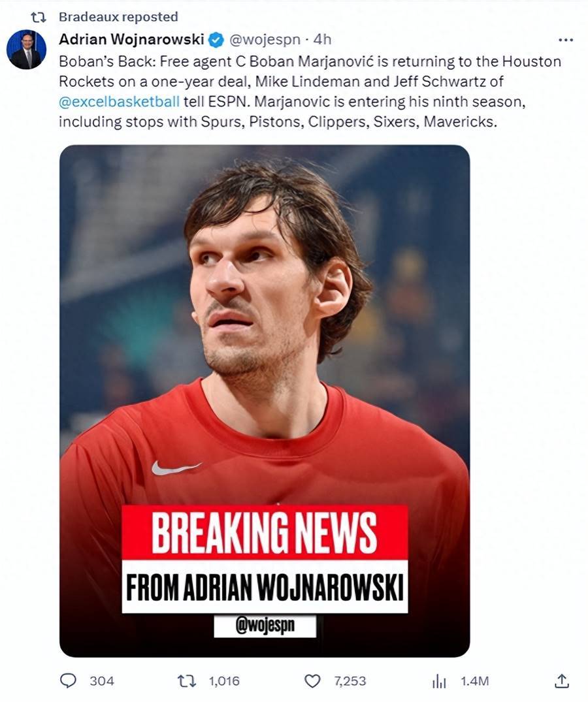Open the three-dot more options menu

tap(566, 40)
